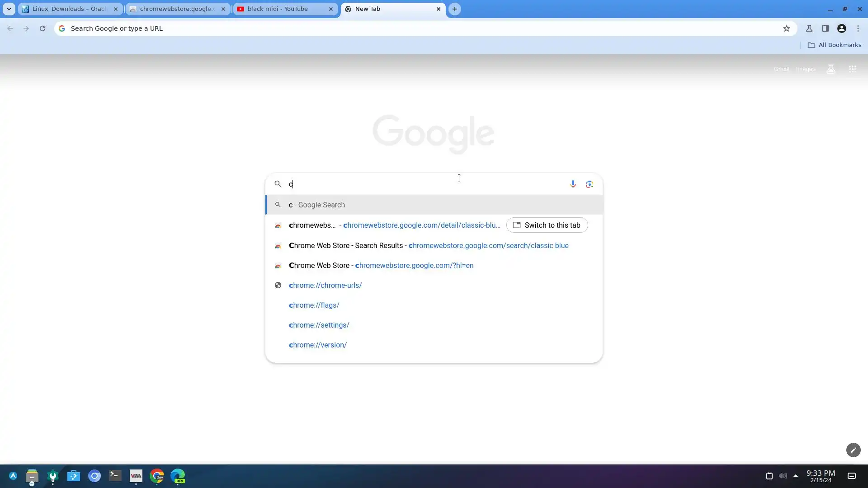Click Switch to this tab button
Screen dimensions: 868x488
[x=547, y=225]
